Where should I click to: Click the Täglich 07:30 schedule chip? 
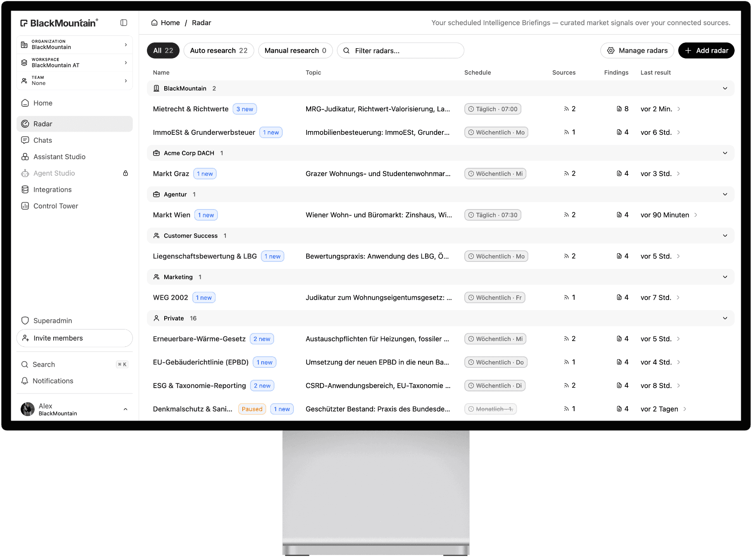coord(493,215)
